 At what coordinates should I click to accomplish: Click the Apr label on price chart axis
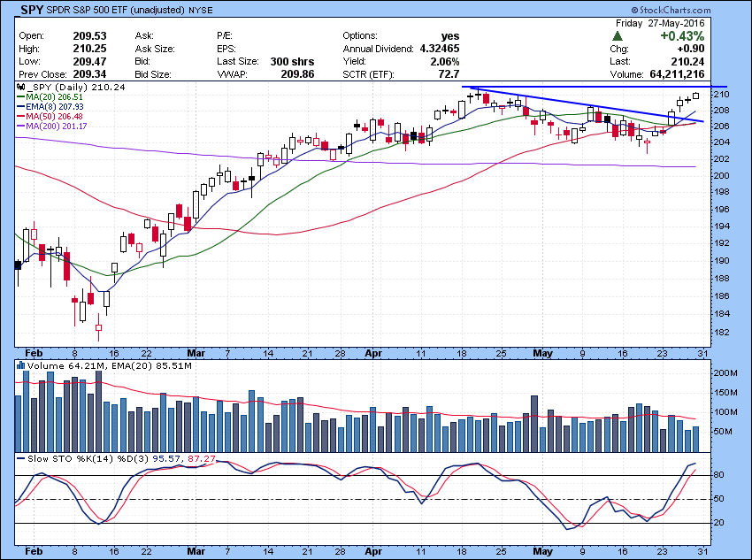coord(373,353)
